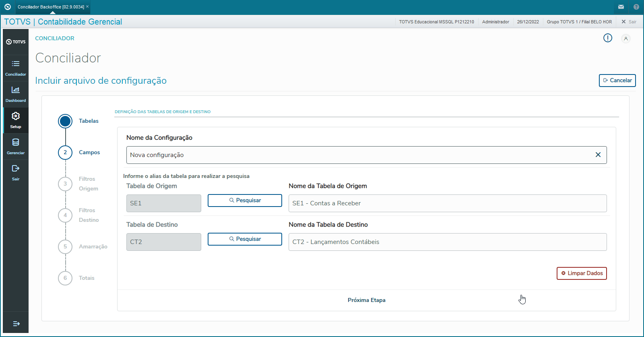
Task: Go to step 4 Filtros Destino
Action: pos(65,215)
